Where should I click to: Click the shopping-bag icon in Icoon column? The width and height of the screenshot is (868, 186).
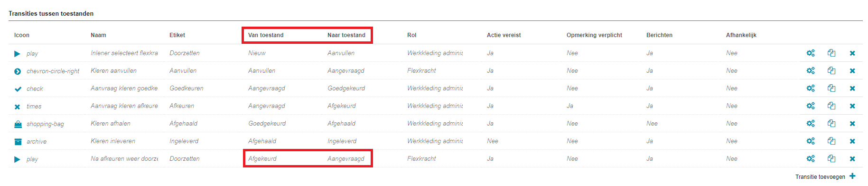pyautogui.click(x=18, y=124)
